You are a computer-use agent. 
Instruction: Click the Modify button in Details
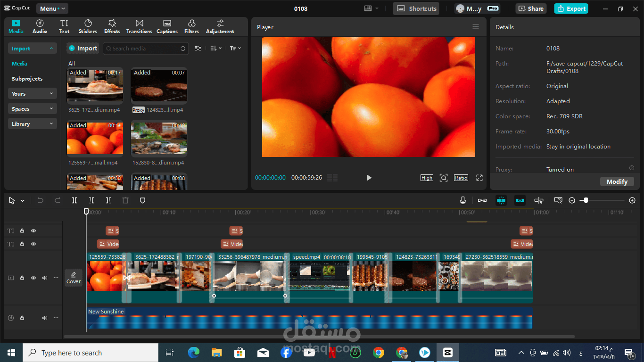(x=617, y=181)
